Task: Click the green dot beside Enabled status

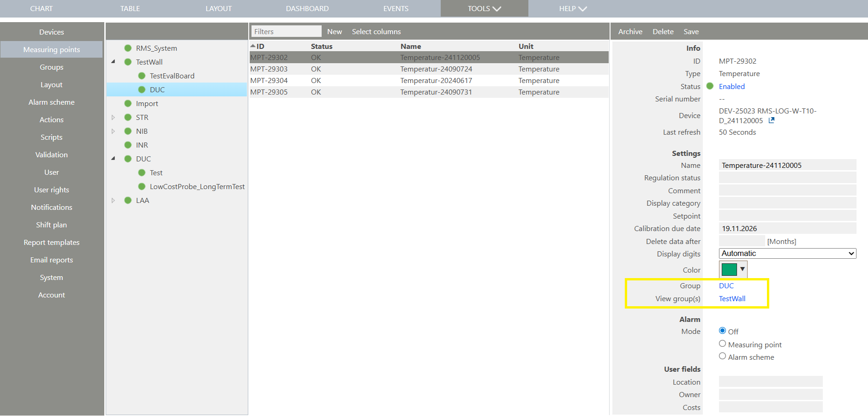Action: coord(711,86)
